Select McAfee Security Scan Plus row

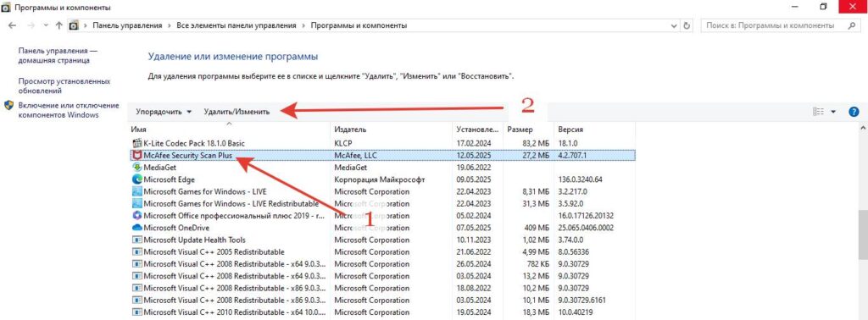(381, 155)
